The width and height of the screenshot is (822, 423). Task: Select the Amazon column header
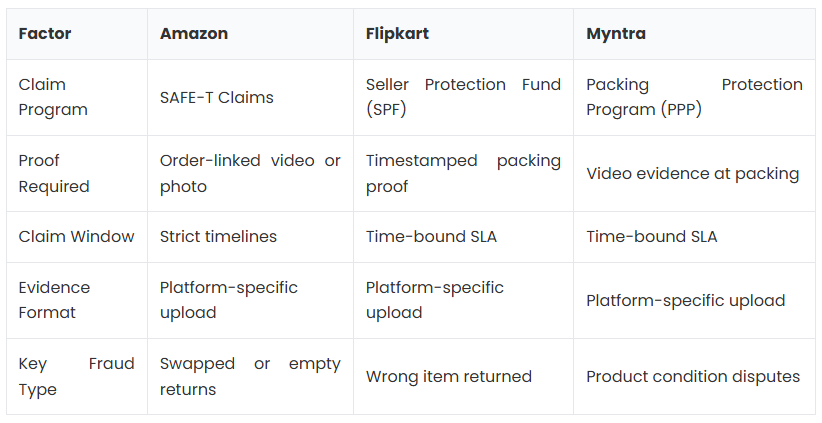pos(250,34)
